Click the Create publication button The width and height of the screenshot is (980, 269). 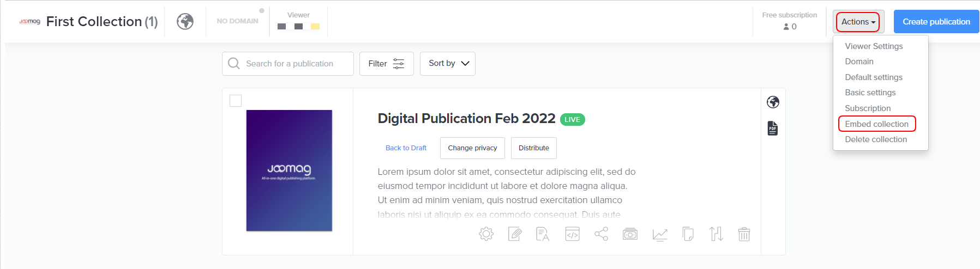pos(936,22)
